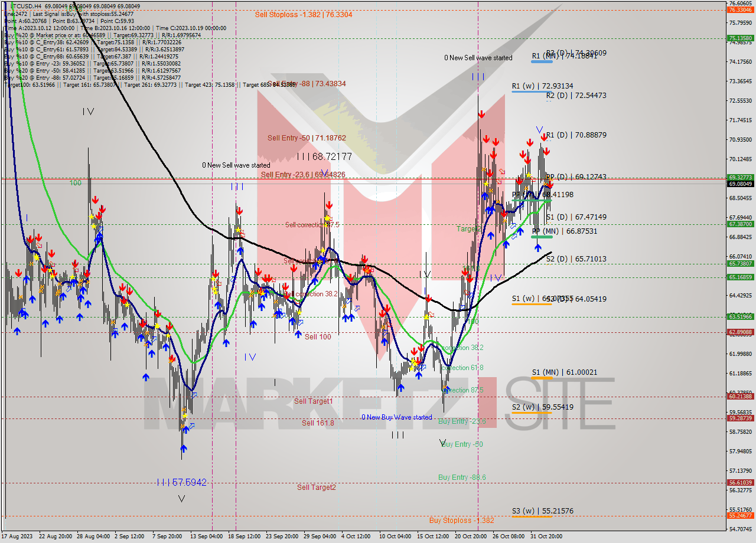The image size is (756, 543).
Task: Select the 20 Oct 20:00 time axis label
Action: point(471,537)
